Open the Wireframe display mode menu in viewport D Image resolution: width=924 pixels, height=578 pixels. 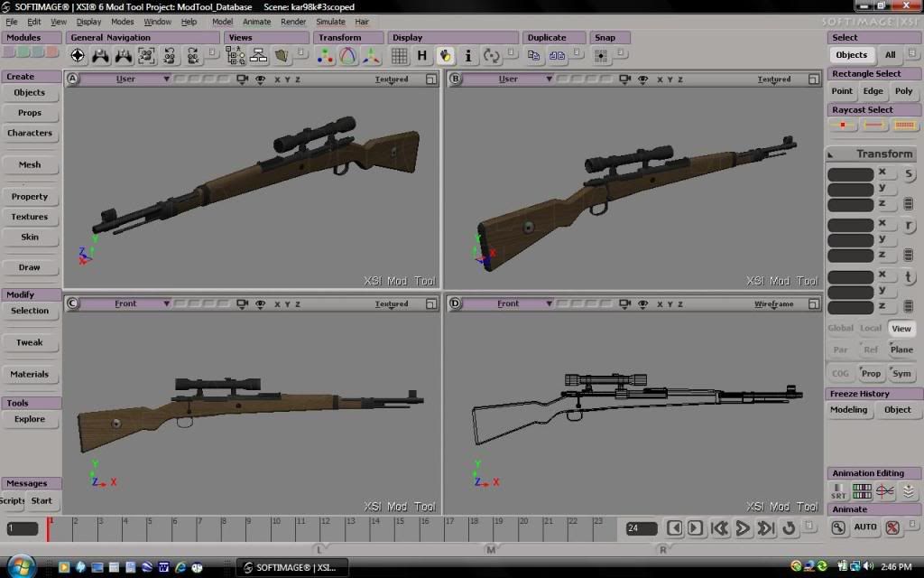[x=773, y=303]
